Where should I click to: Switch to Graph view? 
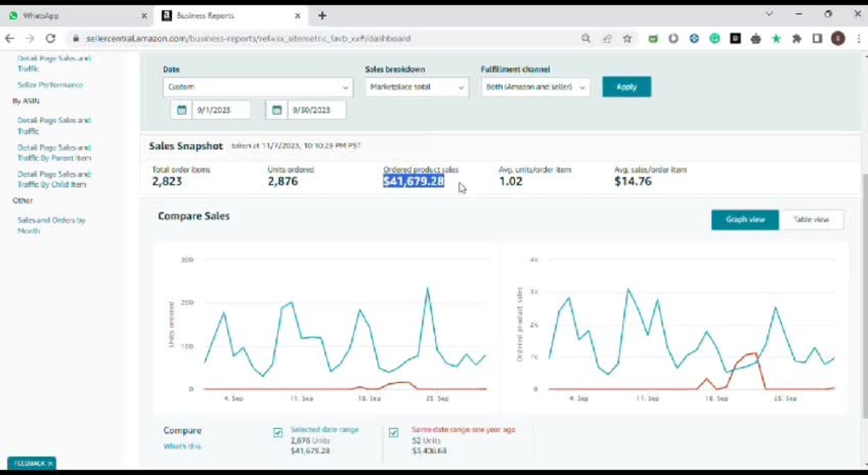coord(745,220)
